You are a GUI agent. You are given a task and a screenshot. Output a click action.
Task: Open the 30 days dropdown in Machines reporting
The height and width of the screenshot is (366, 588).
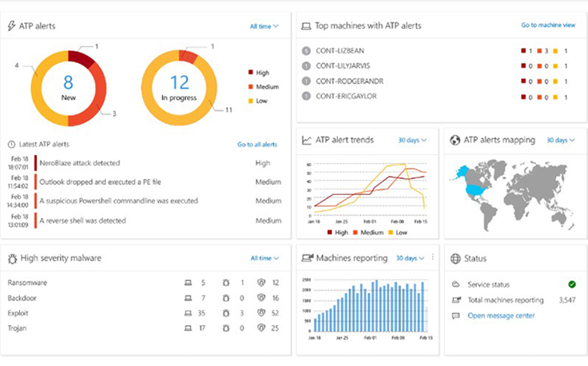point(411,258)
